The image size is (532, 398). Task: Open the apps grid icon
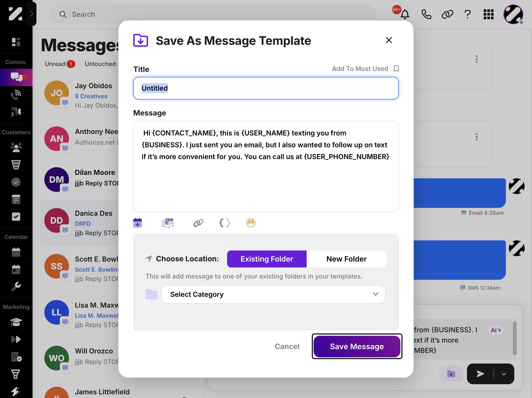489,14
